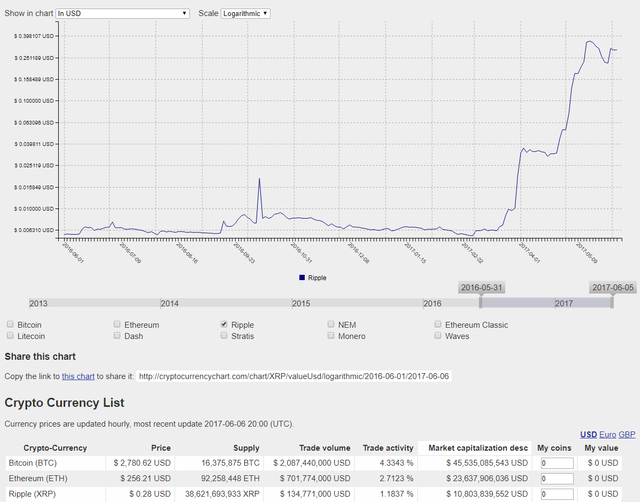The width and height of the screenshot is (640, 502).
Task: Click the $ 10,803,839,552 USD market cap cell
Action: [487, 494]
